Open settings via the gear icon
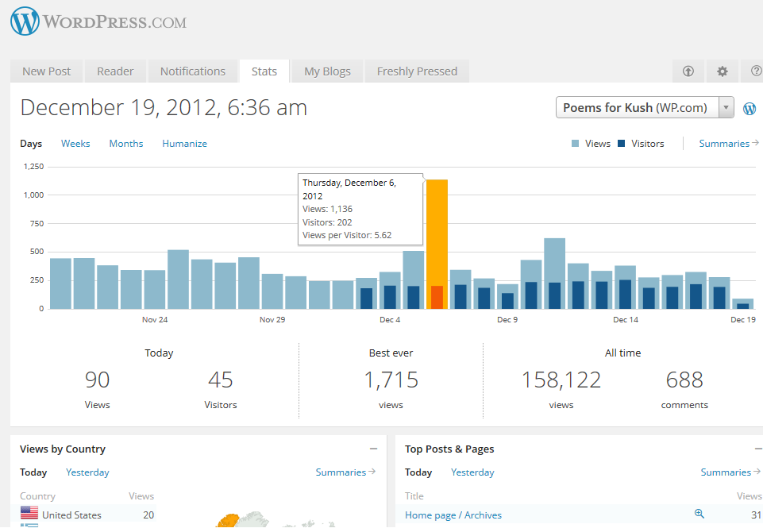The height and width of the screenshot is (532, 763). click(x=722, y=71)
